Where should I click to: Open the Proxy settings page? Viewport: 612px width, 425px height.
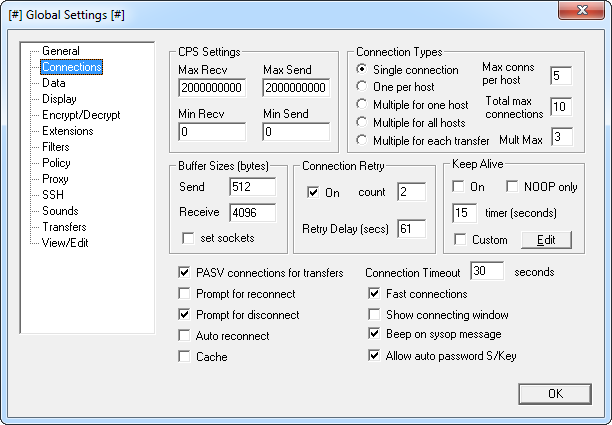(55, 179)
